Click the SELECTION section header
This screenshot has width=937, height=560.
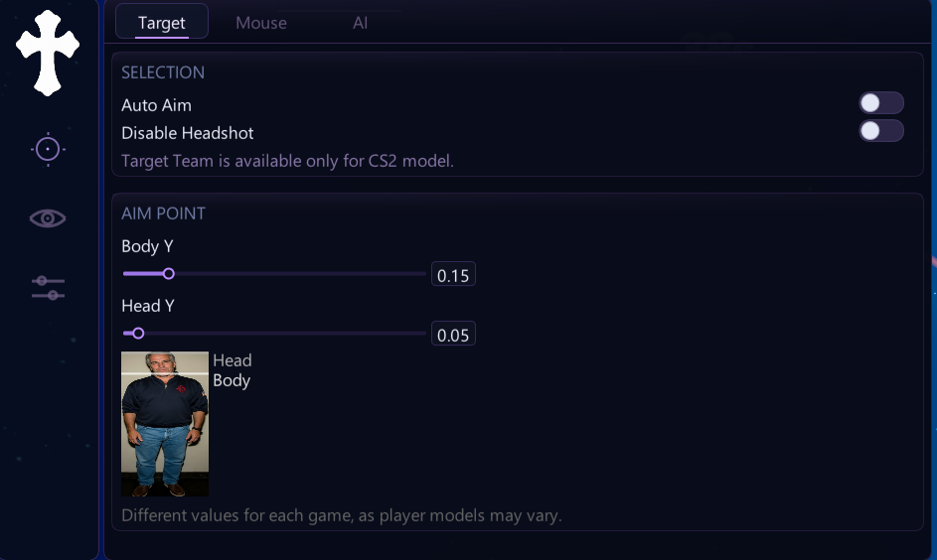[163, 72]
